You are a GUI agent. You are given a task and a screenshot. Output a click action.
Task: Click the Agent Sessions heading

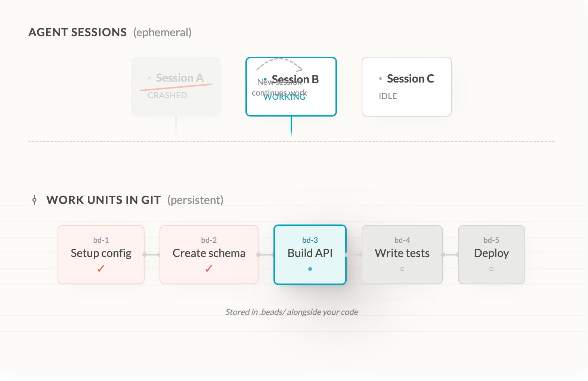[x=78, y=32]
